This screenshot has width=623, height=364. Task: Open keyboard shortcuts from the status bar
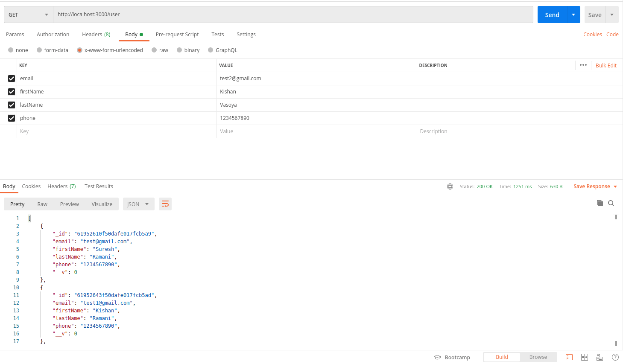coord(600,357)
